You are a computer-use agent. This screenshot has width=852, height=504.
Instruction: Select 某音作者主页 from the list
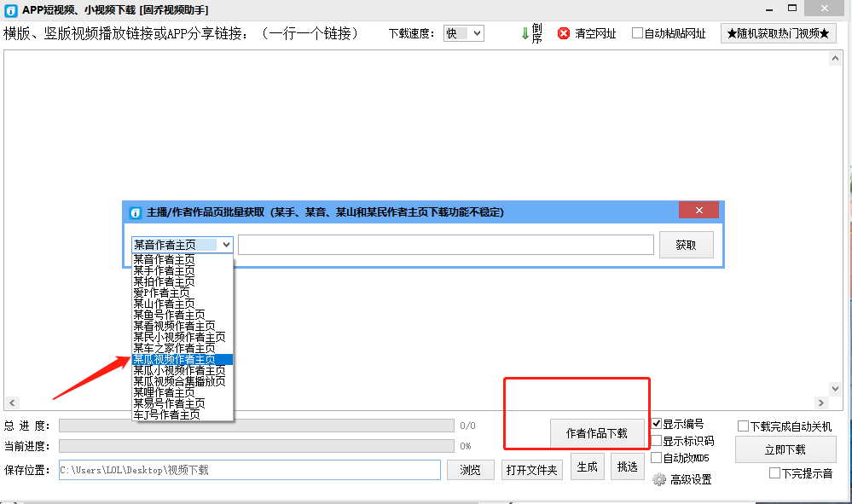point(183,259)
